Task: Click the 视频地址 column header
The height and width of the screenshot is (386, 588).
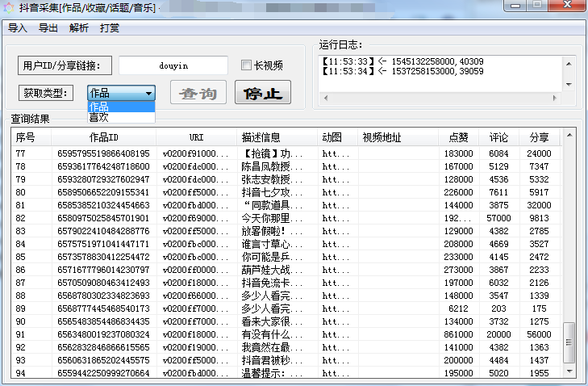Action: (x=398, y=137)
